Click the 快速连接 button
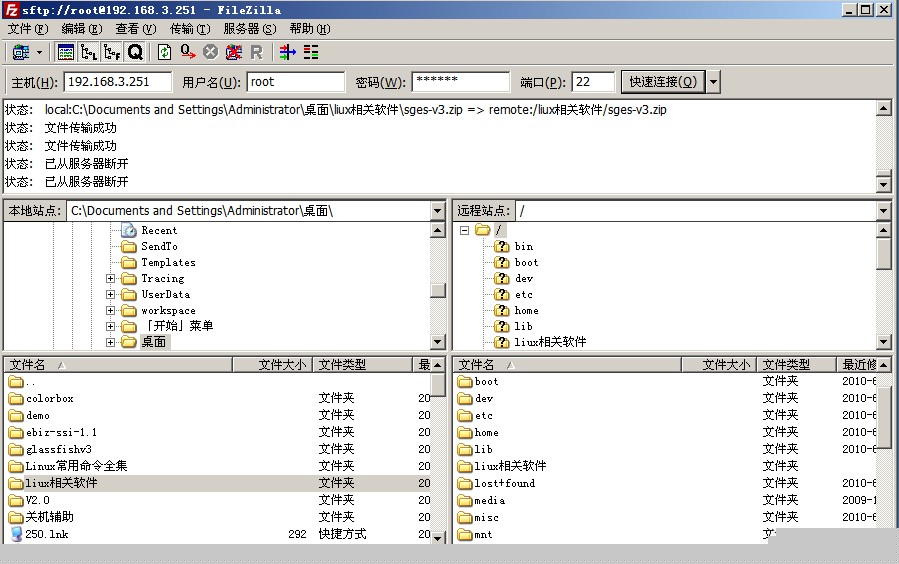This screenshot has height=564, width=899. point(663,82)
